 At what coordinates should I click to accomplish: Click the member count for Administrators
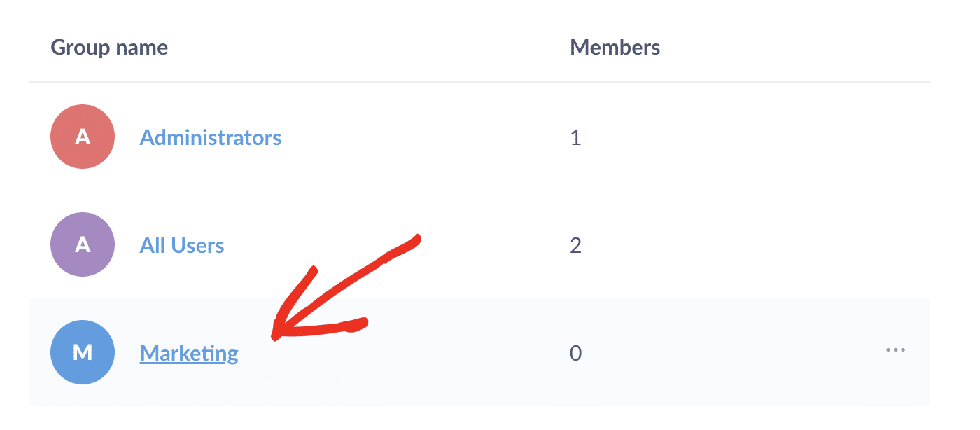(576, 137)
